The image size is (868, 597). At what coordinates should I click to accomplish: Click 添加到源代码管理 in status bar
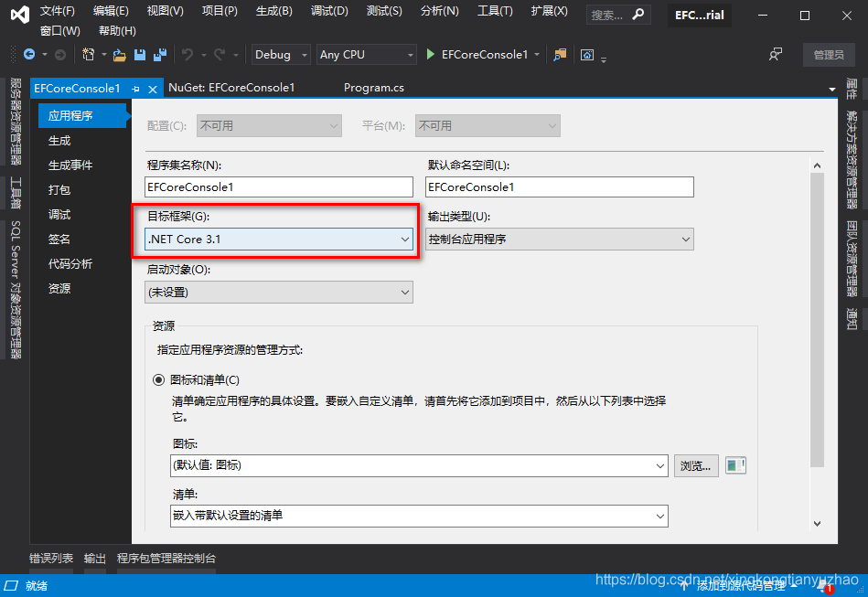[x=740, y=585]
